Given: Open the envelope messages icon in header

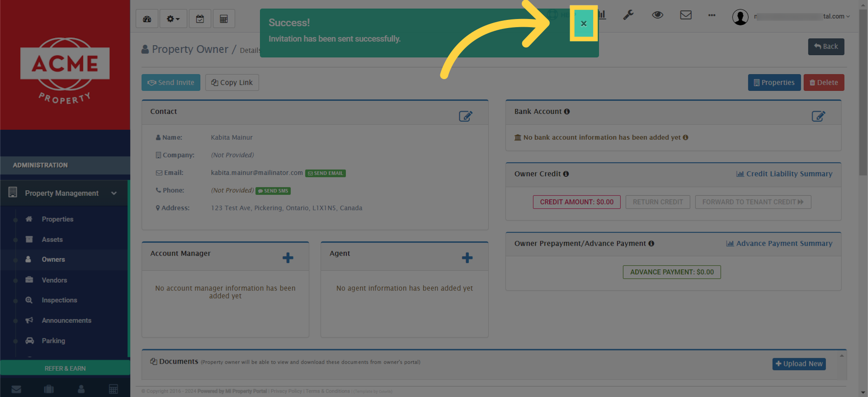Looking at the screenshot, I should [686, 15].
